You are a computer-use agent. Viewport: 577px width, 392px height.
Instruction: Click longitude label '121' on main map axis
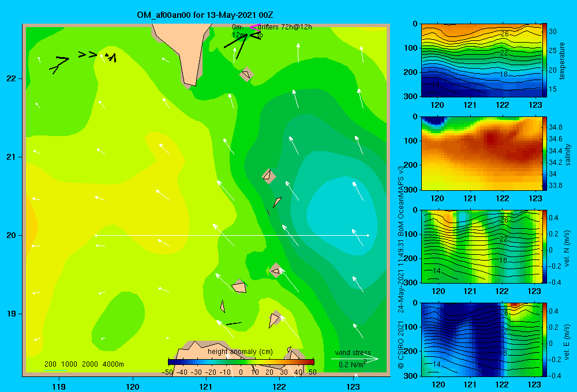pos(206,386)
